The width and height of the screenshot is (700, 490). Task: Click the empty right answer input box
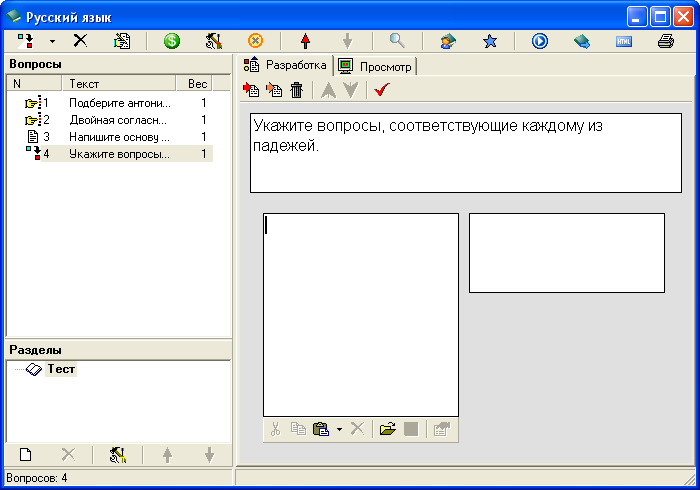(566, 252)
